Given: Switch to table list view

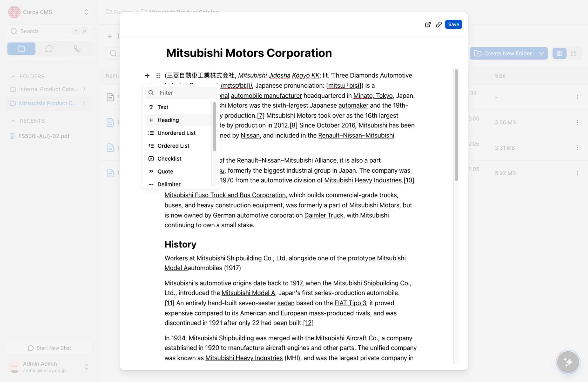Looking at the screenshot, I should tap(559, 53).
